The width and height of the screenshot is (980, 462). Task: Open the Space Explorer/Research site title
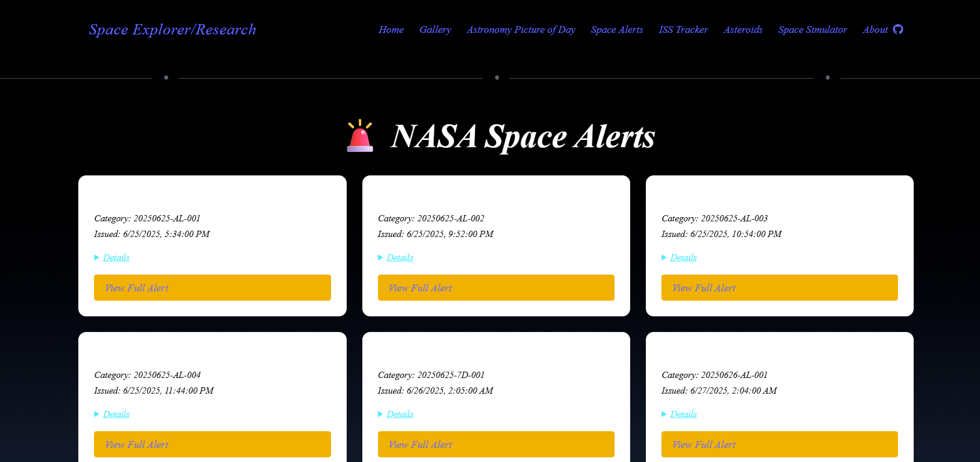[172, 30]
